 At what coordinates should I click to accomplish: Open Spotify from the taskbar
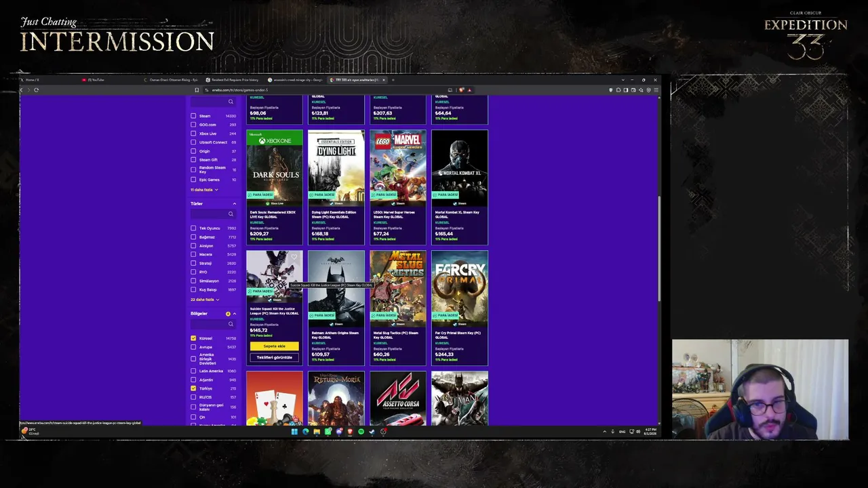point(361,432)
